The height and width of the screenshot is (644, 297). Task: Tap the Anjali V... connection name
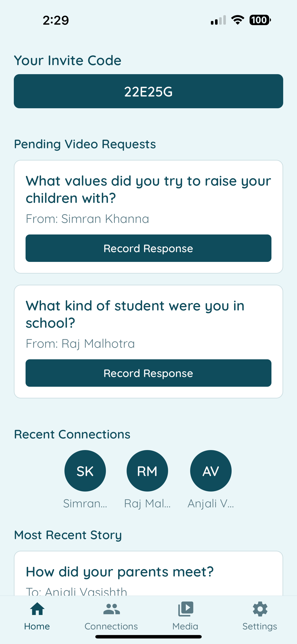point(211,503)
